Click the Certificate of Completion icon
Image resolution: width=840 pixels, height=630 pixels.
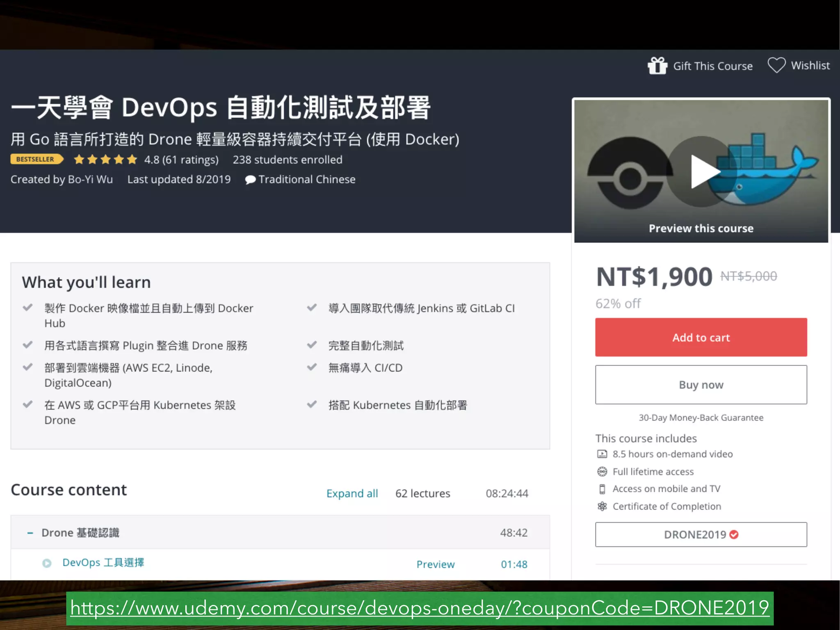[602, 506]
